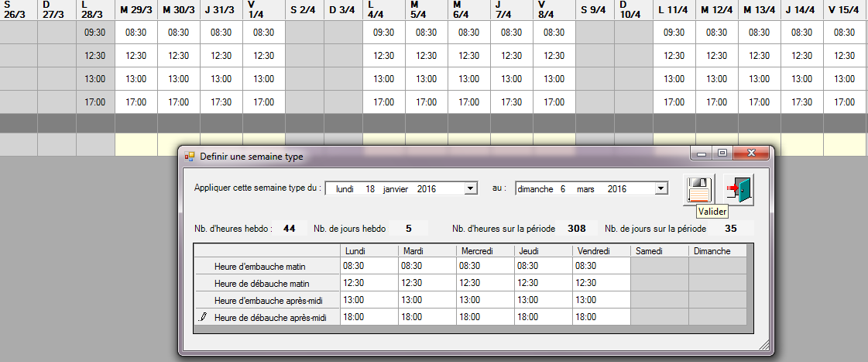
Task: Maximize the Definir une semaine type dialog
Action: coord(722,154)
